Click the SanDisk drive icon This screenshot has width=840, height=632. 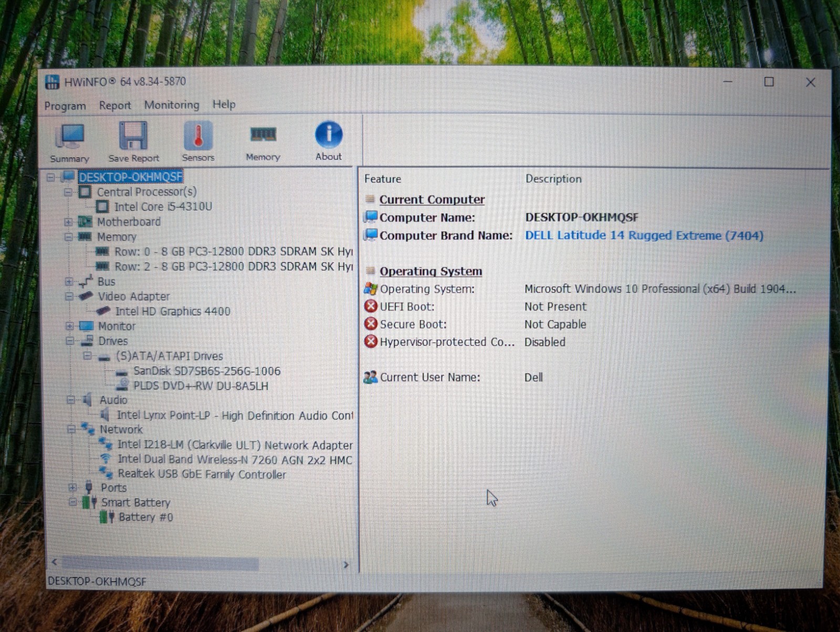coord(122,372)
